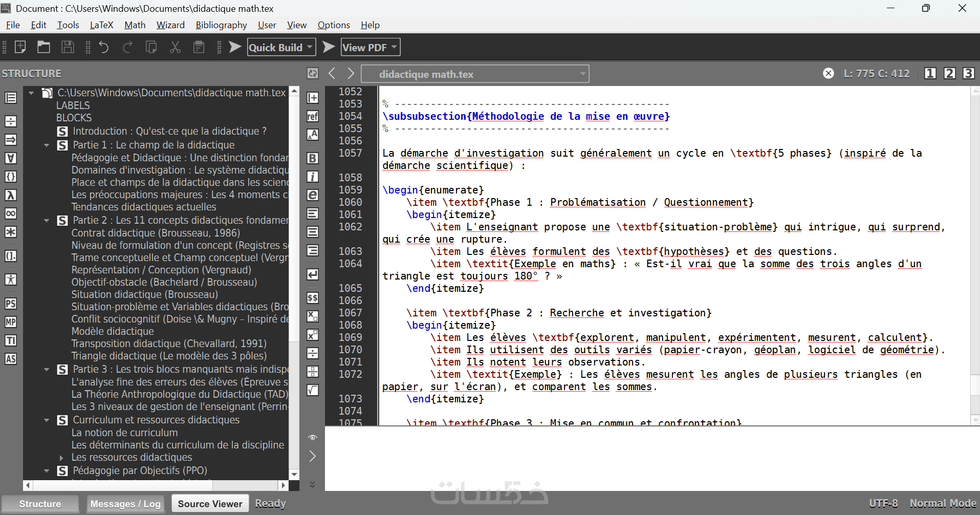Open the PSTricks commands panel (PS icon)
Viewport: 980px width, 515px height.
tap(11, 304)
